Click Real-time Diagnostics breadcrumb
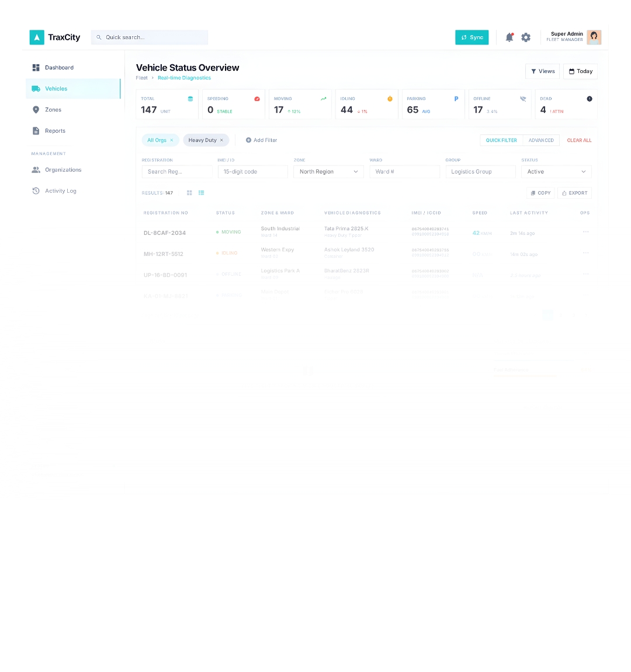The width and height of the screenshot is (631, 672). (184, 78)
